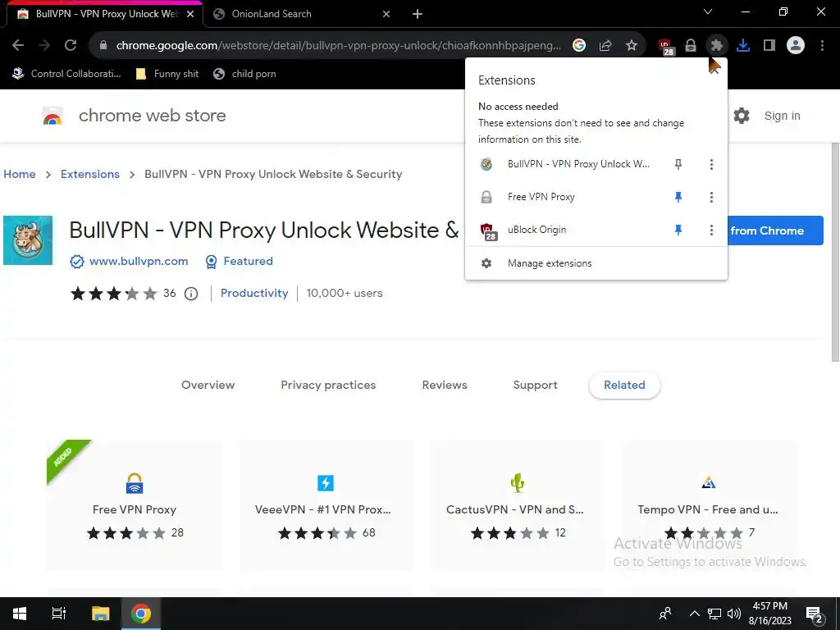
Task: Open the Windows Start menu
Action: pyautogui.click(x=20, y=614)
